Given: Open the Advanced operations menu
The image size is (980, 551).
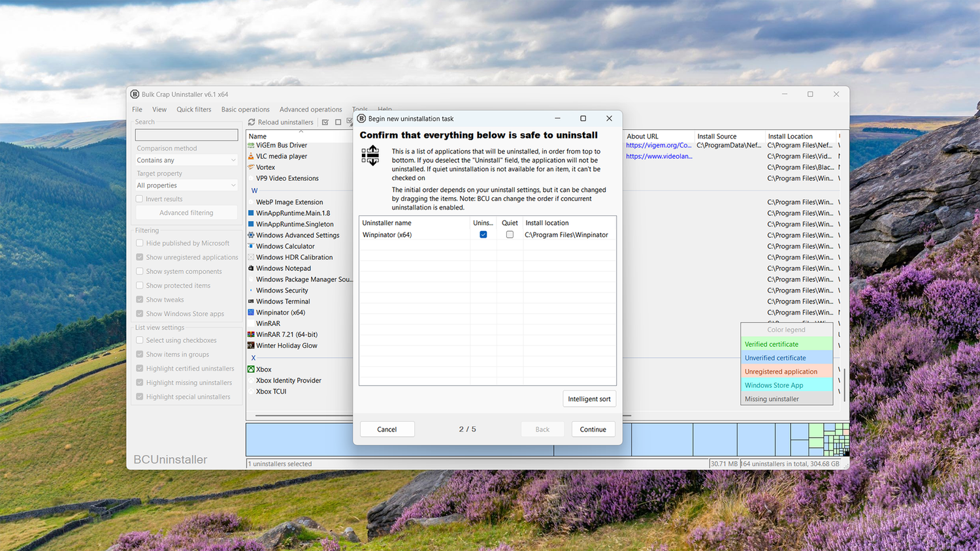Looking at the screenshot, I should (311, 110).
